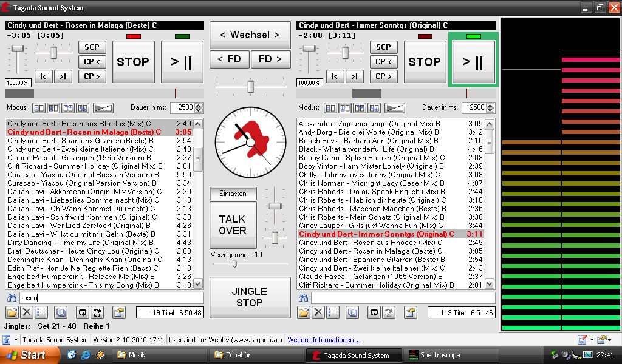The image size is (622, 364).
Task: Select first Modus option on right deck
Action: point(330,107)
